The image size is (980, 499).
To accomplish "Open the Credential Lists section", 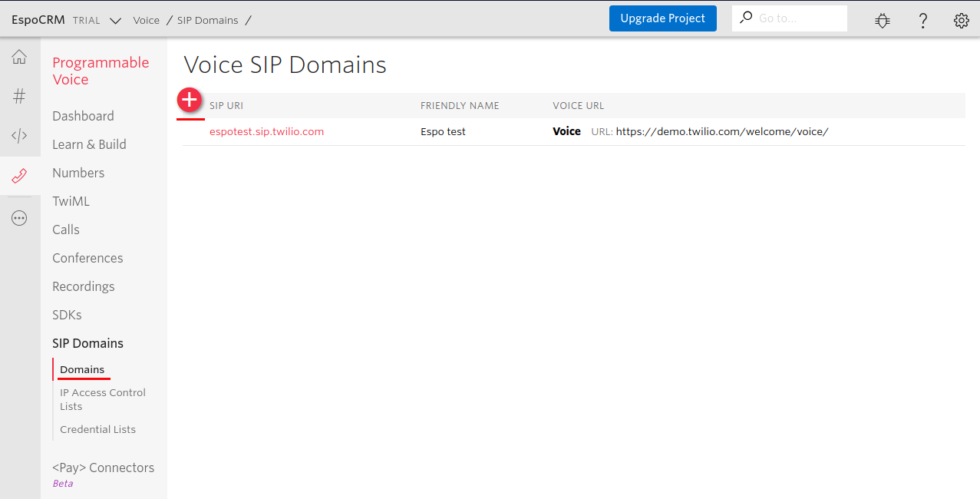I will point(97,429).
